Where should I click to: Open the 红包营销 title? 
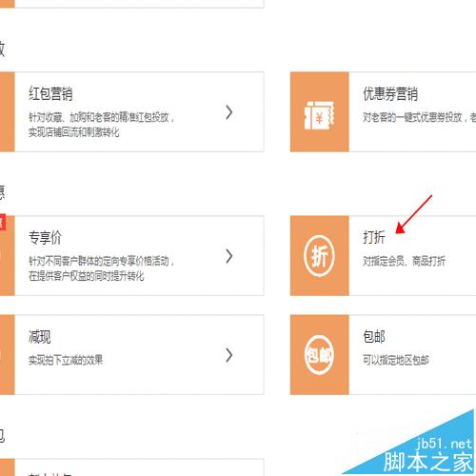pos(50,93)
